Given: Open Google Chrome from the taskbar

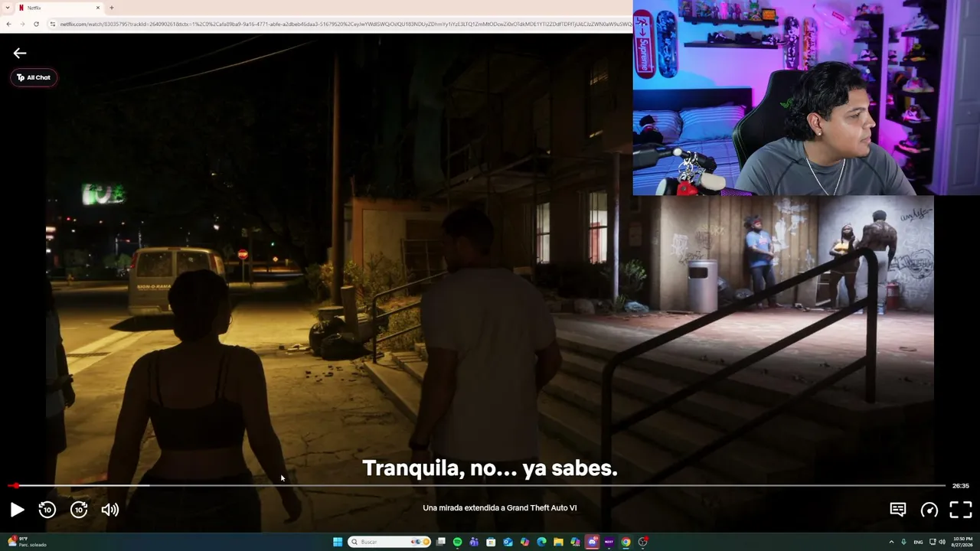Looking at the screenshot, I should [x=626, y=542].
